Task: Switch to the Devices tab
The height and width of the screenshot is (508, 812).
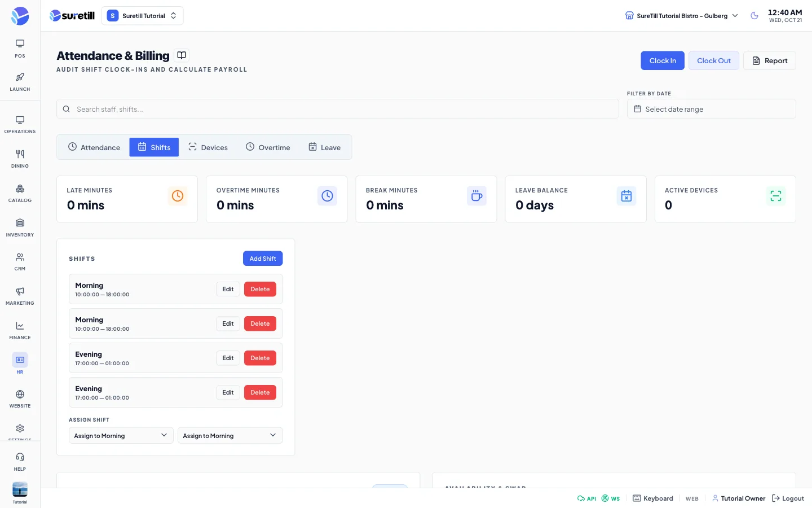Action: tap(208, 147)
